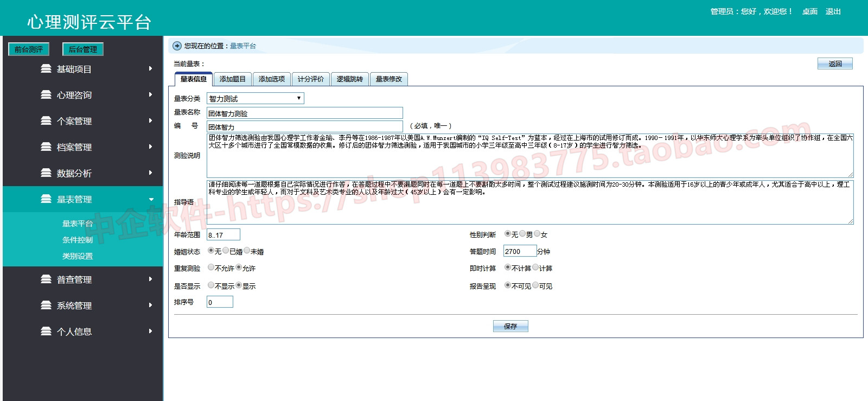The width and height of the screenshot is (868, 401).
Task: Click the stack icon beside 数据分析
Action: tap(46, 173)
